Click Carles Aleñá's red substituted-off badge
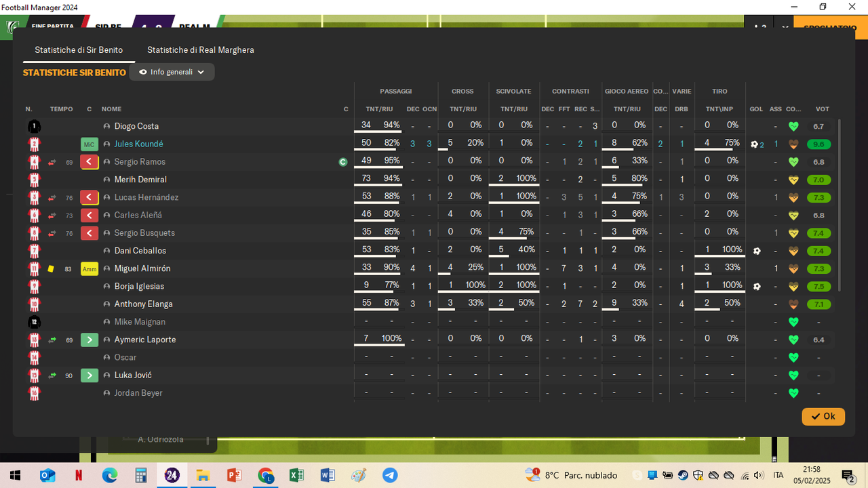This screenshot has width=868, height=488. pyautogui.click(x=90, y=215)
